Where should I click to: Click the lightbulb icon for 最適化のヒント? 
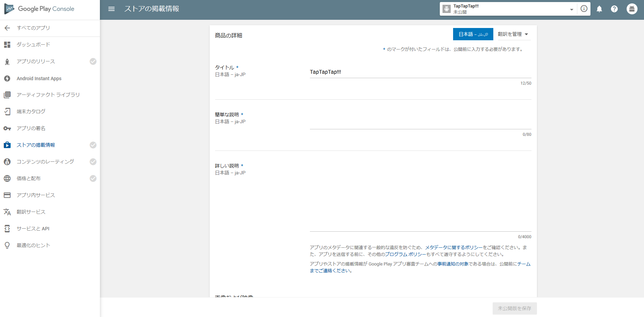coord(7,245)
